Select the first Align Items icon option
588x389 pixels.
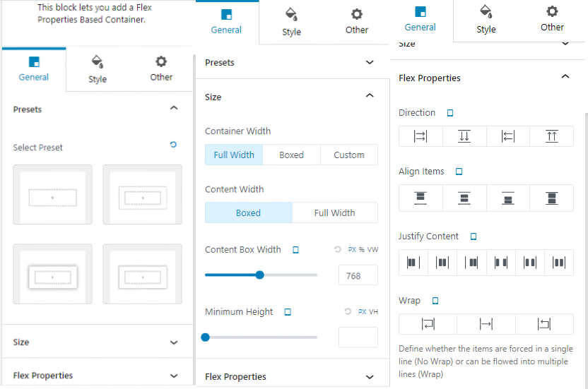tap(421, 198)
